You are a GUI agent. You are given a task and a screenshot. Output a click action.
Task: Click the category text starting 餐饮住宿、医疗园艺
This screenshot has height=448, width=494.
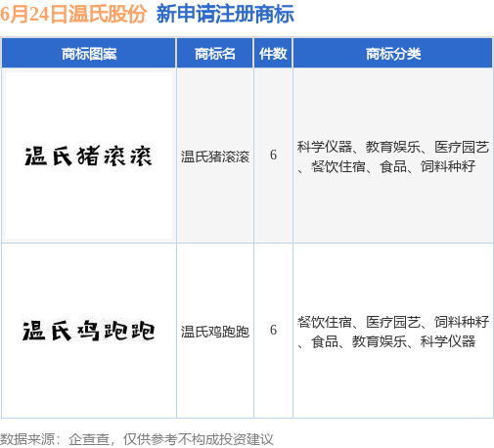tap(393, 332)
